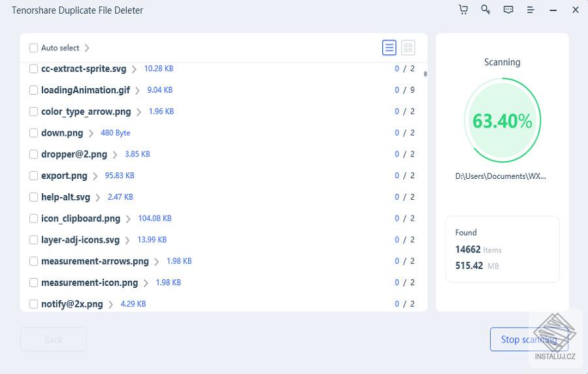Click the 13.99 KB size value
588x374 pixels.
[152, 240]
